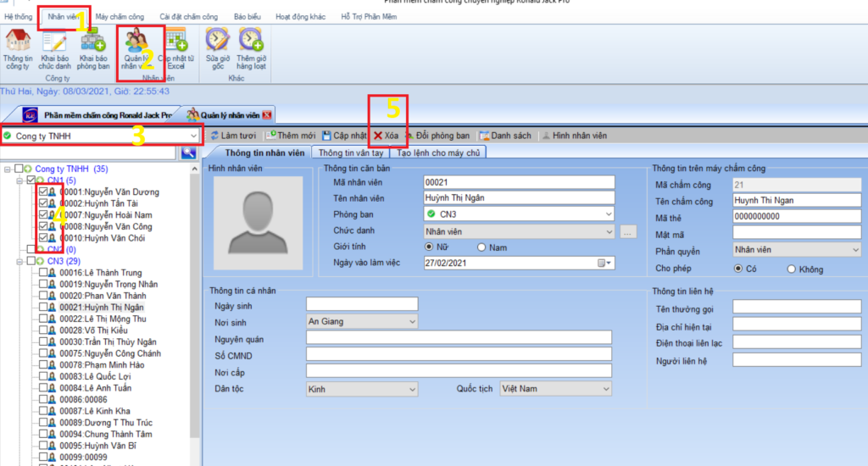Click the Ngày sinh input field

pos(362,304)
